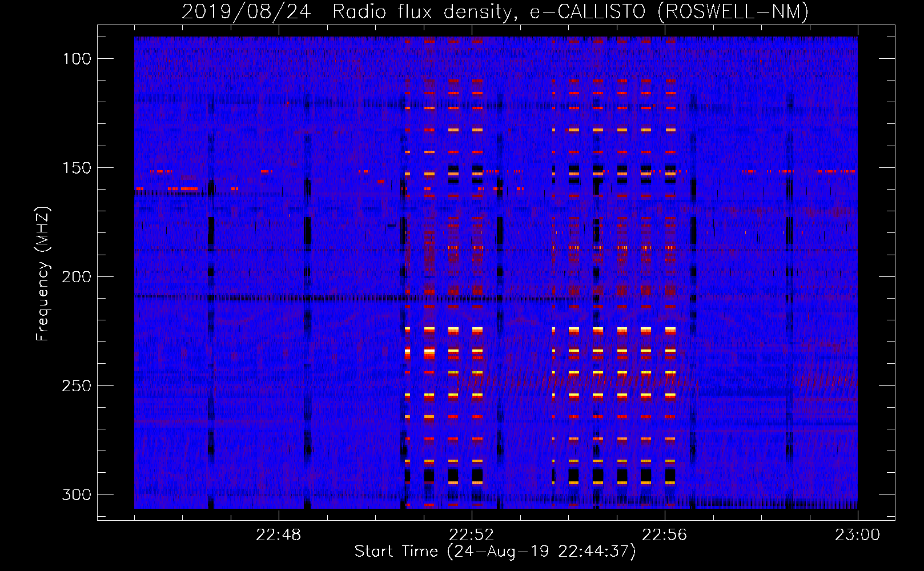924x571 pixels.
Task: Click the 150 frequency tick label
Action: tap(77, 168)
